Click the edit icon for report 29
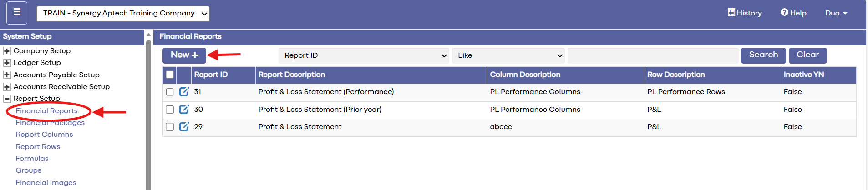868x190 pixels. 184,127
